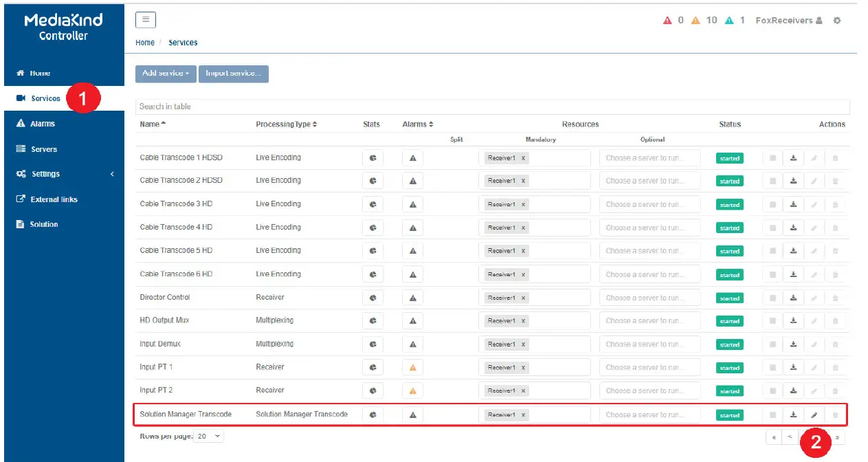Go to Alarms in the sidebar
Viewport: 868px width, 462px height.
[43, 124]
